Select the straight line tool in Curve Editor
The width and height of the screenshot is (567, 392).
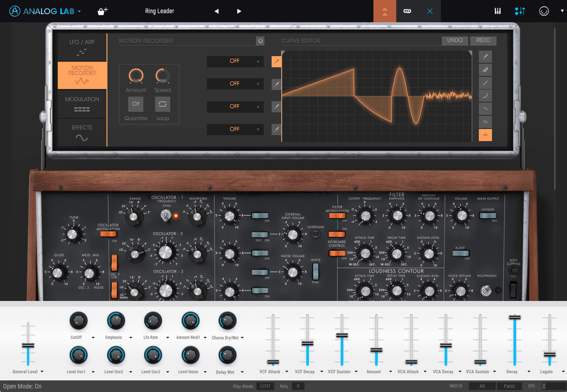[x=485, y=83]
